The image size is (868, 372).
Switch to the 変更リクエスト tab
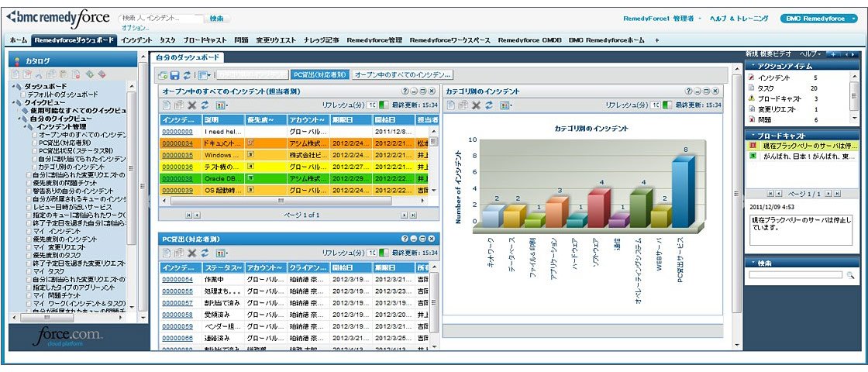coord(276,40)
